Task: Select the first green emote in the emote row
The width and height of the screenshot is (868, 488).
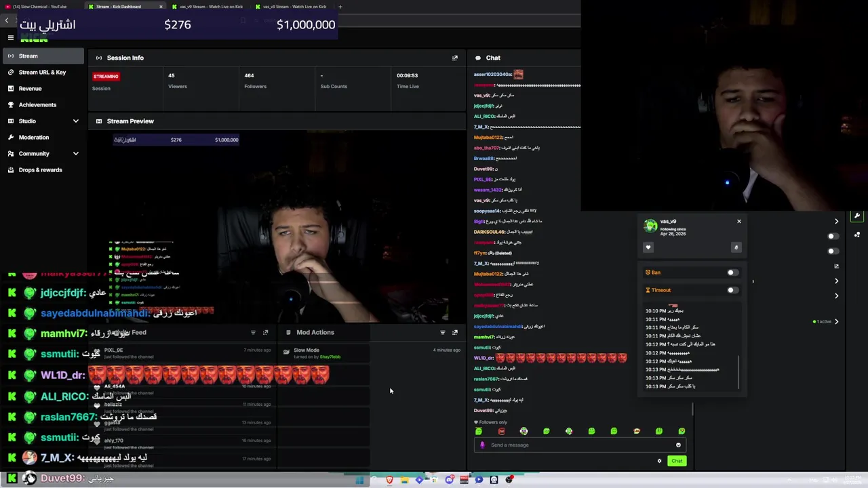Action: click(x=479, y=431)
